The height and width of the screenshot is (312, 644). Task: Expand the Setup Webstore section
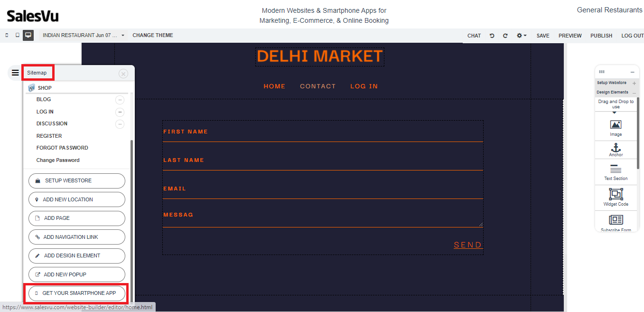[635, 83]
